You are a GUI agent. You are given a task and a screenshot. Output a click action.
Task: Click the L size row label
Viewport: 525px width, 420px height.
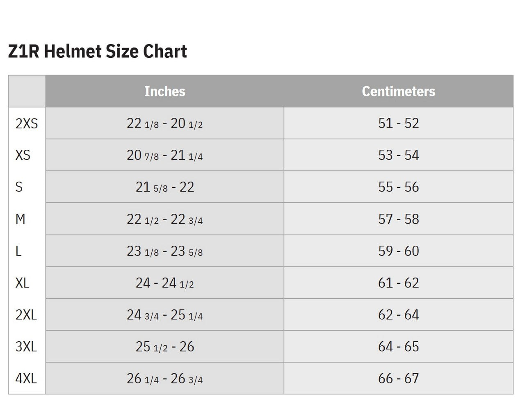click(18, 251)
